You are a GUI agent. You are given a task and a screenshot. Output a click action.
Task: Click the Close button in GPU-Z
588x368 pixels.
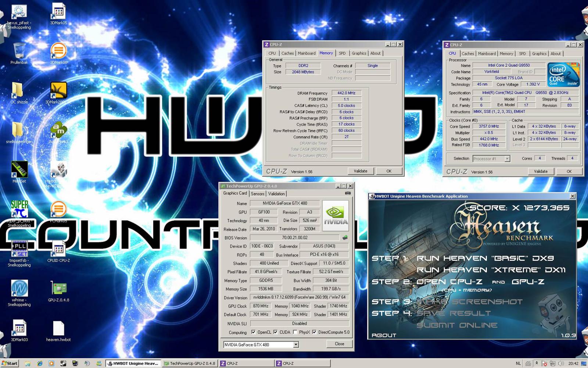[340, 344]
